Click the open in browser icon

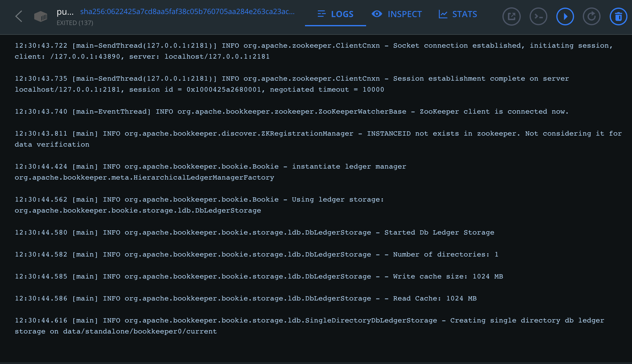pos(511,16)
